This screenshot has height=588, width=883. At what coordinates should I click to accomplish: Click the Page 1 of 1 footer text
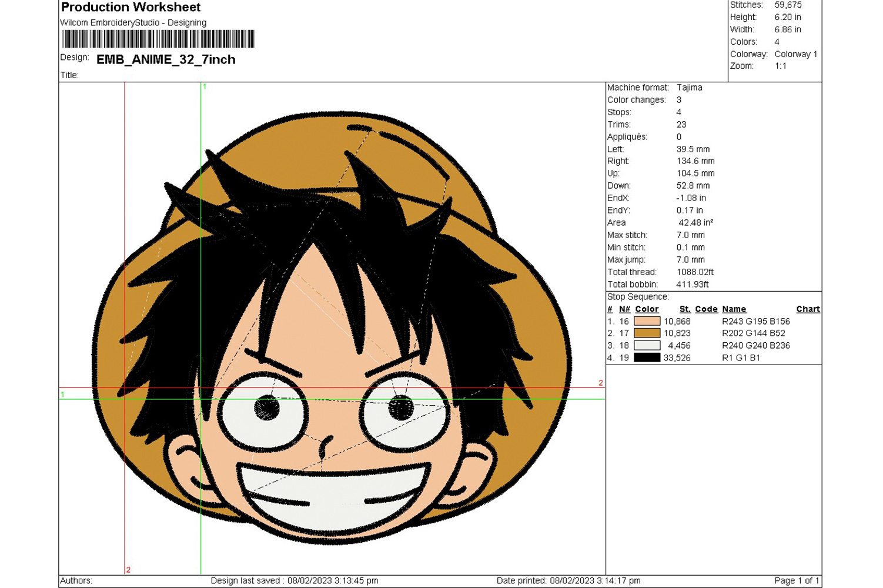(796, 580)
